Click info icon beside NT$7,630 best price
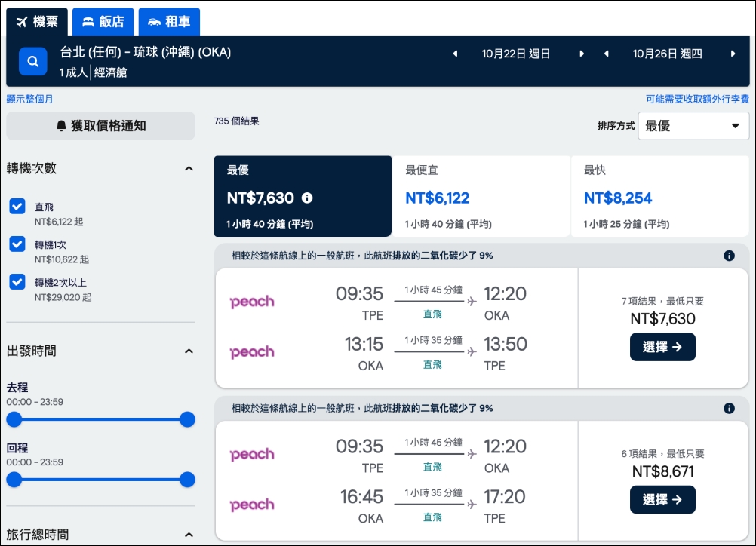This screenshot has height=546, width=756. [x=307, y=198]
